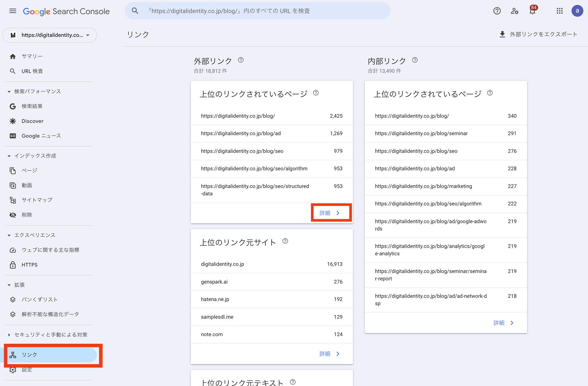Open notifications bell with 84 badge

[x=532, y=10]
